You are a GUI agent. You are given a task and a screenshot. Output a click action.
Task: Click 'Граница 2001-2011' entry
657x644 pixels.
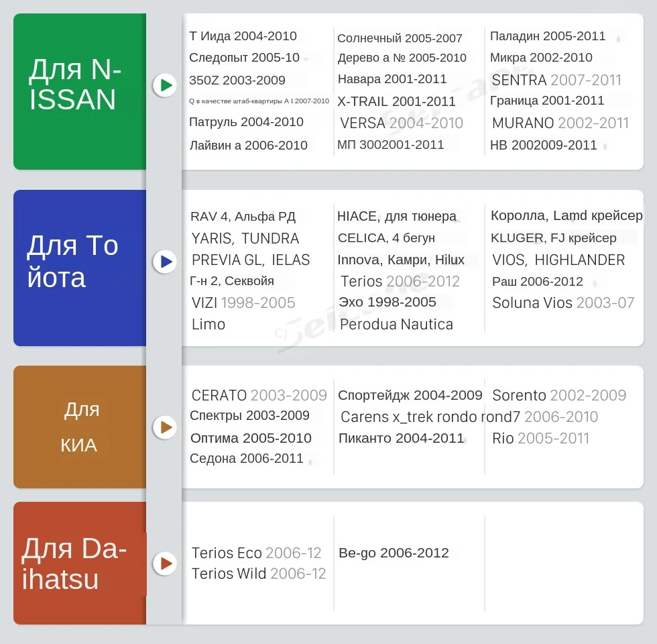547,101
